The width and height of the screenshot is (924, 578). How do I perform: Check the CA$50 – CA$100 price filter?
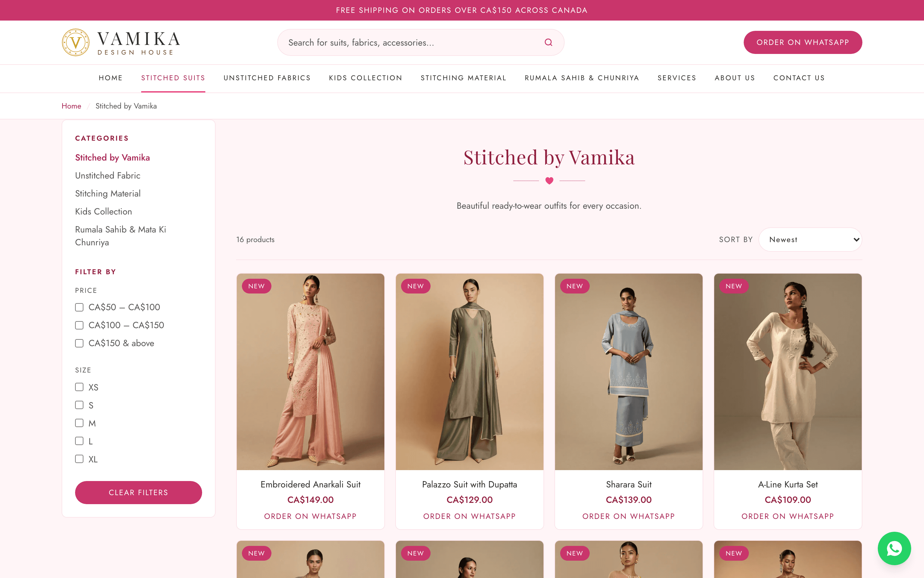79,307
